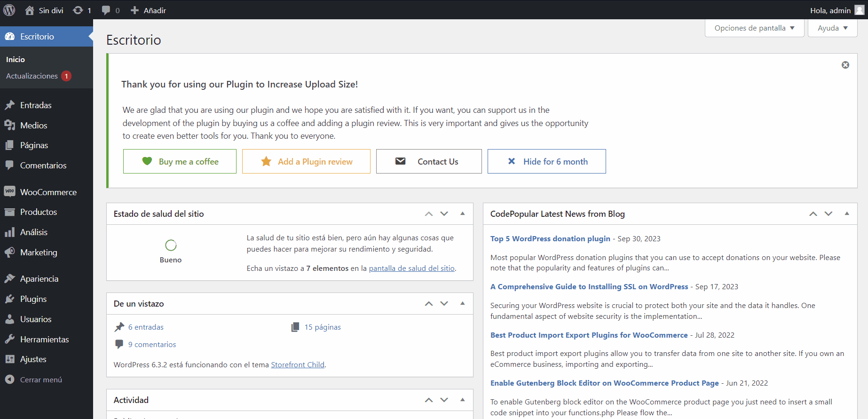Expand the Ayuda help dropdown
Screen dimensions: 868x419
(832, 28)
